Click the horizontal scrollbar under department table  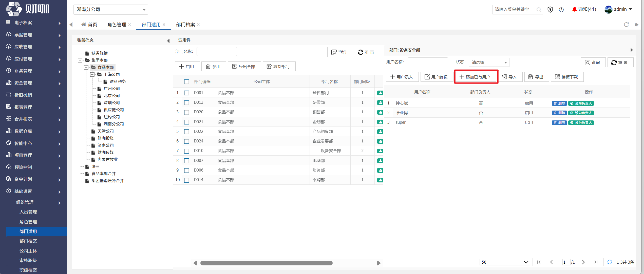click(x=266, y=263)
